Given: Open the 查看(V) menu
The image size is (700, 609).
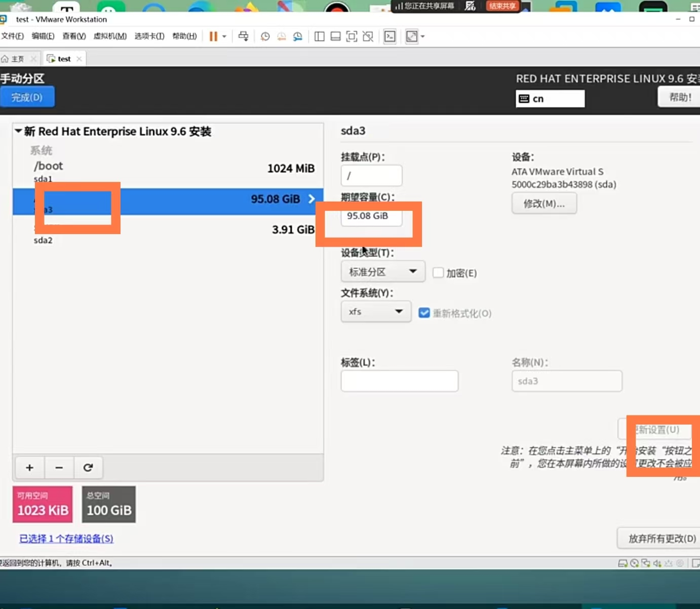Looking at the screenshot, I should tap(74, 36).
